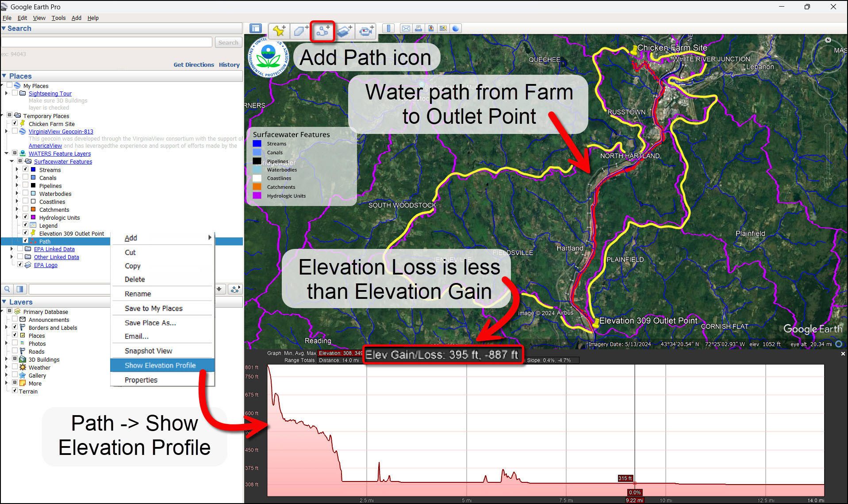848x504 pixels.
Task: Expand the EPA Linked Data folder
Action: point(12,249)
